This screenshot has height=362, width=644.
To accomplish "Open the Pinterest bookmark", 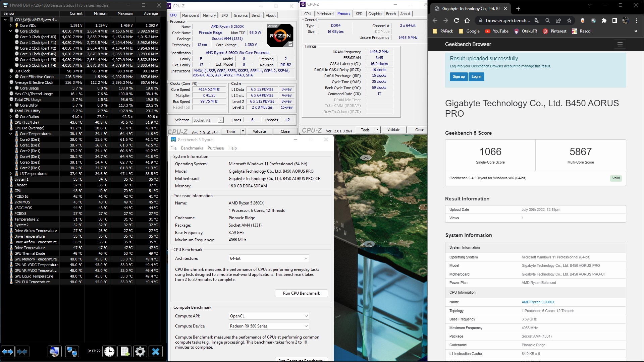I will [x=554, y=31].
